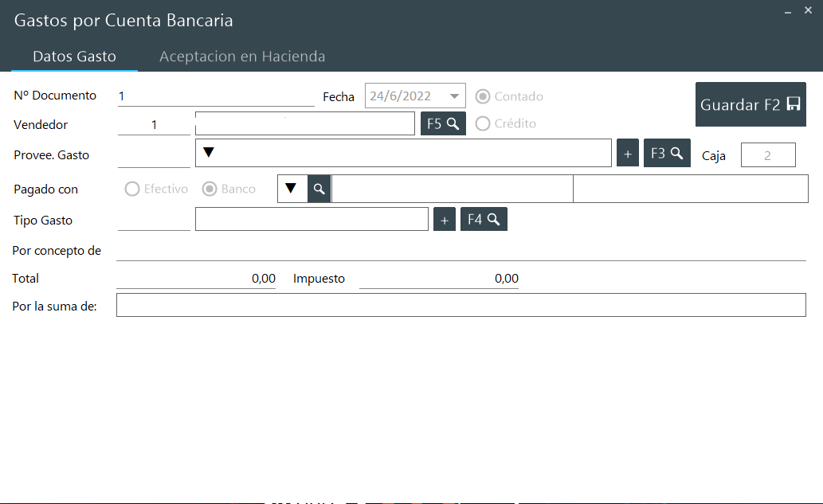The height and width of the screenshot is (504, 823).
Task: Switch to Aceptacion en Hacienda tab
Action: pyautogui.click(x=242, y=57)
